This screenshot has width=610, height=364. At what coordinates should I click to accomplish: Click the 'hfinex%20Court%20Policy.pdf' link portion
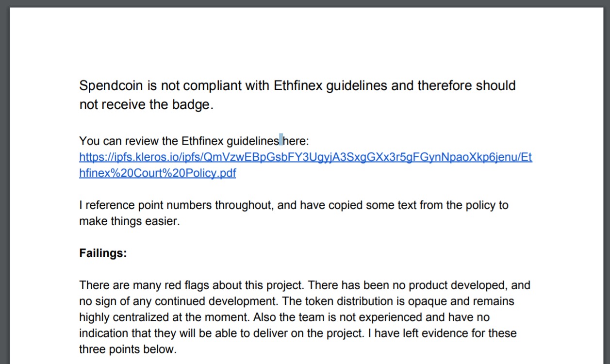[x=157, y=173]
